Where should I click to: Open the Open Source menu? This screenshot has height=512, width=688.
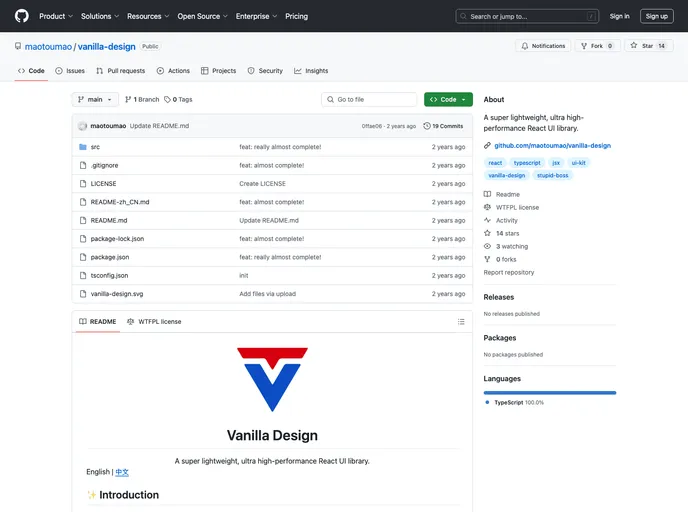(x=202, y=16)
